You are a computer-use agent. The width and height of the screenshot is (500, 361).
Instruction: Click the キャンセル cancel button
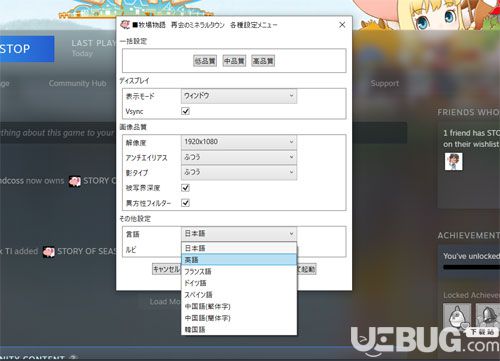click(167, 269)
